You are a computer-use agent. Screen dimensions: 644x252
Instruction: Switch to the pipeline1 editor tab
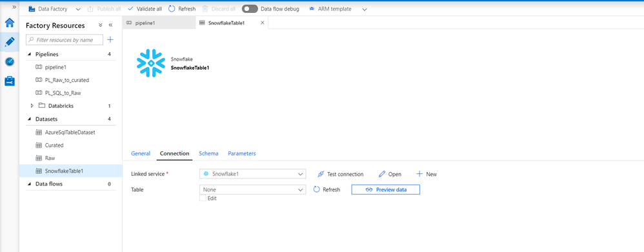click(159, 23)
